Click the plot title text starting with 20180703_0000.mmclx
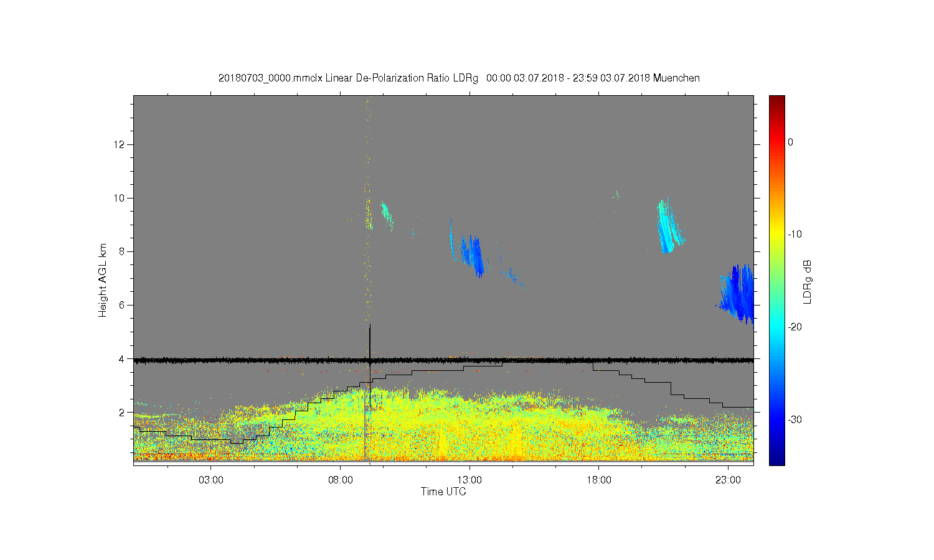934x560 pixels. coord(459,78)
